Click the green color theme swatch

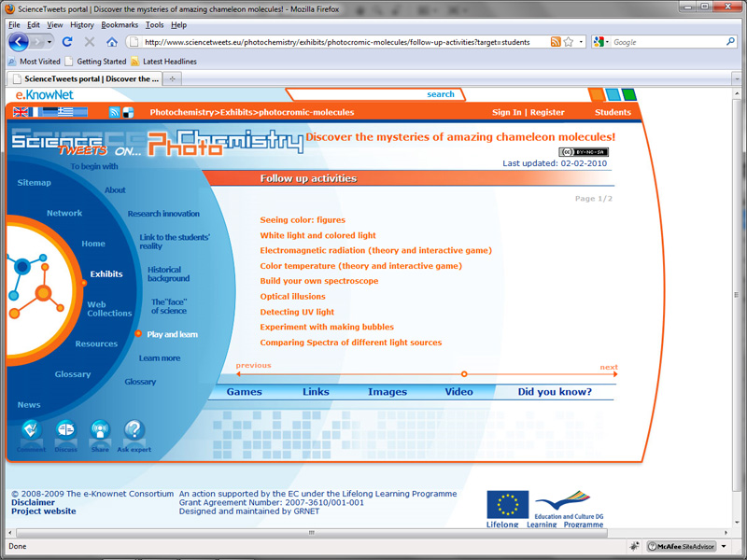pos(628,94)
